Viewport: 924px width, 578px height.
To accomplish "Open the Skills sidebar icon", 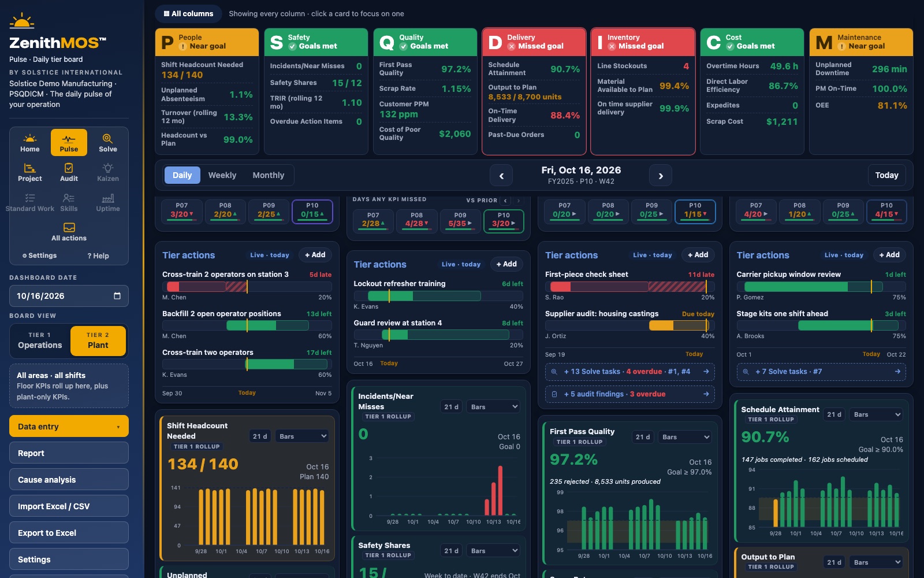I will tap(69, 202).
